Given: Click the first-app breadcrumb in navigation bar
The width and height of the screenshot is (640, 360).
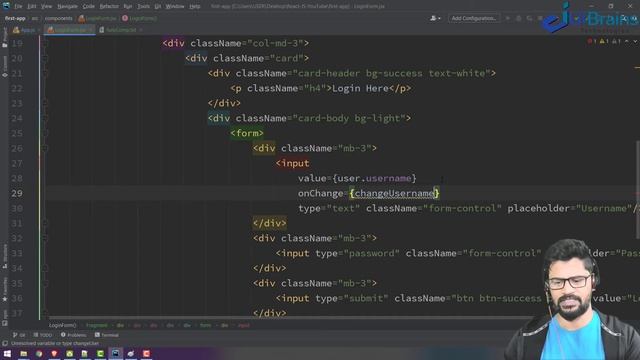Looking at the screenshot, I should pyautogui.click(x=16, y=18).
